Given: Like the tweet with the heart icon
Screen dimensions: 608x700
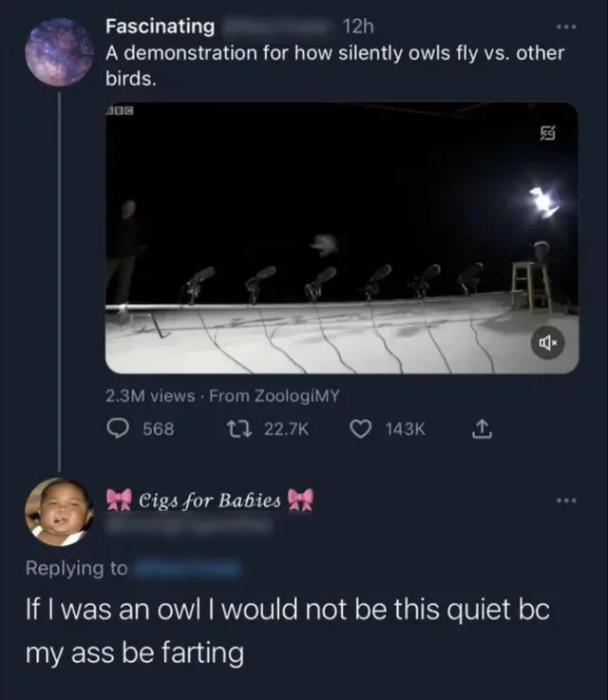Looking at the screenshot, I should pos(360,428).
